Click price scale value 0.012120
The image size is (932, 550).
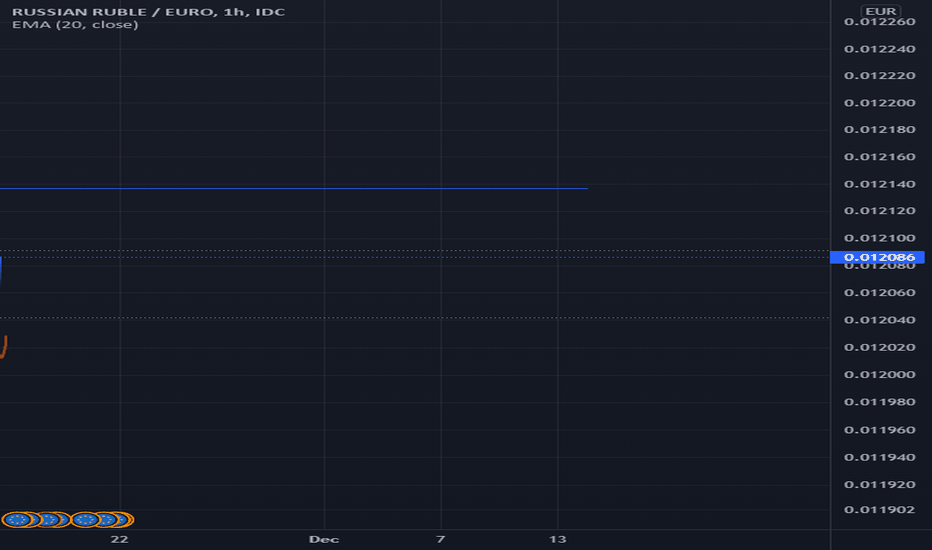pyautogui.click(x=880, y=211)
